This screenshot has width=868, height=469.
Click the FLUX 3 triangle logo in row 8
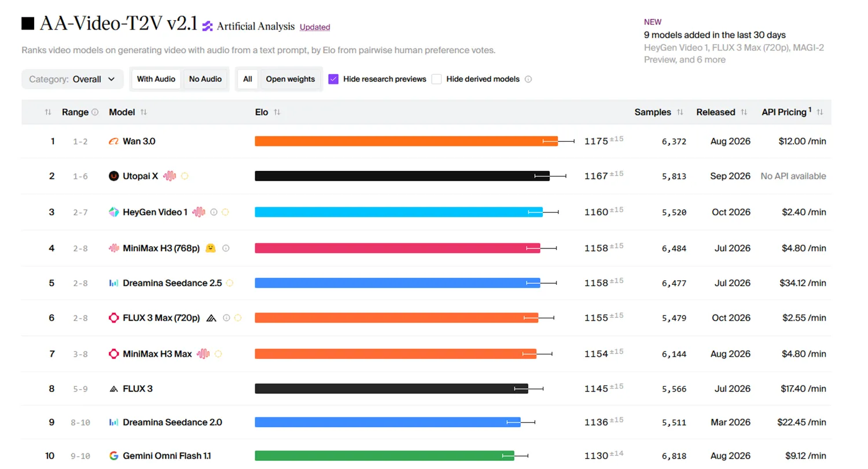coord(114,389)
